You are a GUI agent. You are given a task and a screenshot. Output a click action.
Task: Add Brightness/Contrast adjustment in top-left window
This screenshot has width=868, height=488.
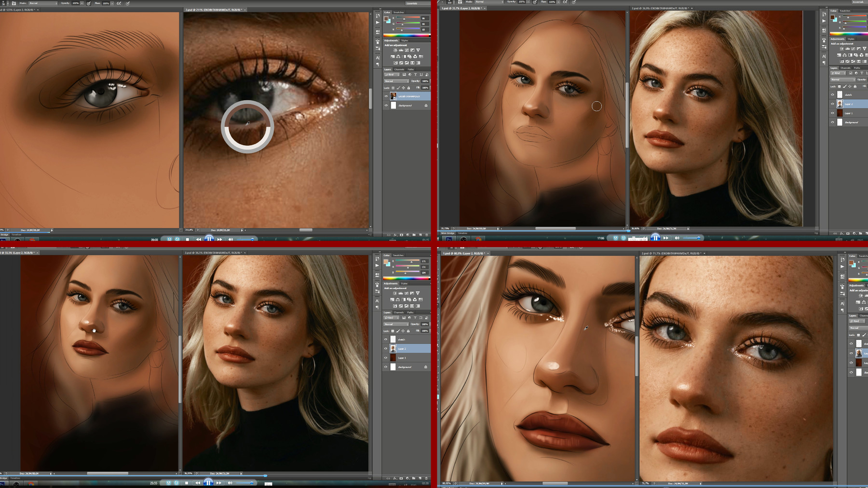click(395, 50)
